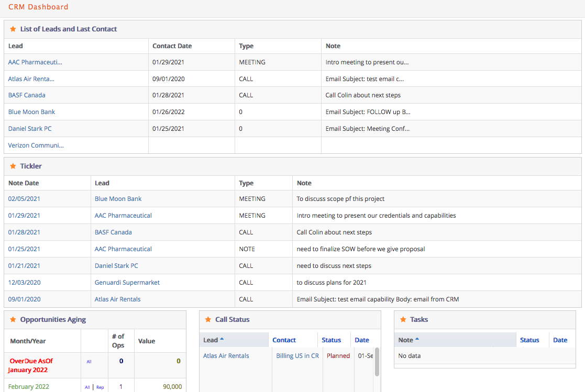
Task: Open AAC Pharmaceutical on 01/25/2021 Tickler row
Action: [x=123, y=249]
